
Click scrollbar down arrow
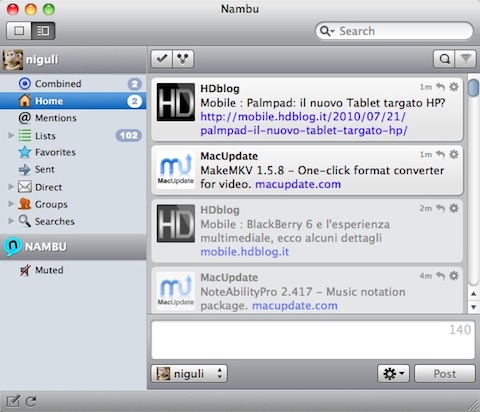pyautogui.click(x=473, y=307)
